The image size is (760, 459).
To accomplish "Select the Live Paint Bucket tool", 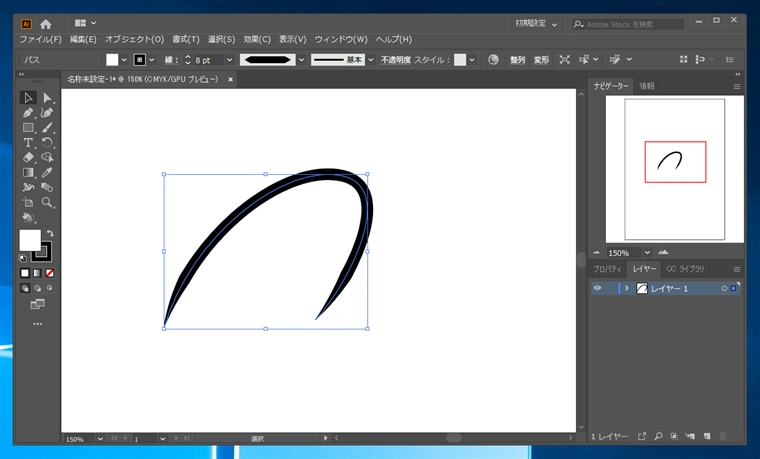I will click(28, 217).
